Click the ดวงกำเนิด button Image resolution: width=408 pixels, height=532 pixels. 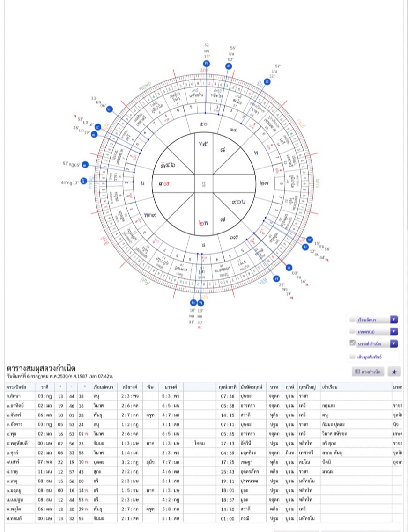pyautogui.click(x=368, y=372)
